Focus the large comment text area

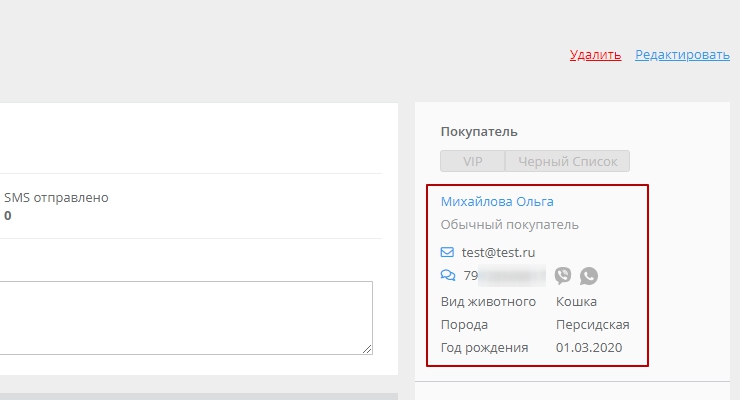pyautogui.click(x=186, y=317)
